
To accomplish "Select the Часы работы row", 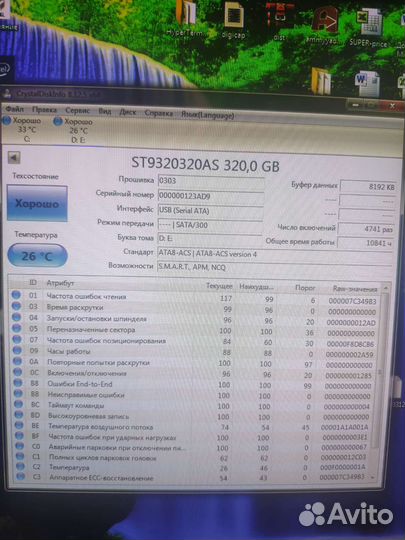I will (195, 353).
